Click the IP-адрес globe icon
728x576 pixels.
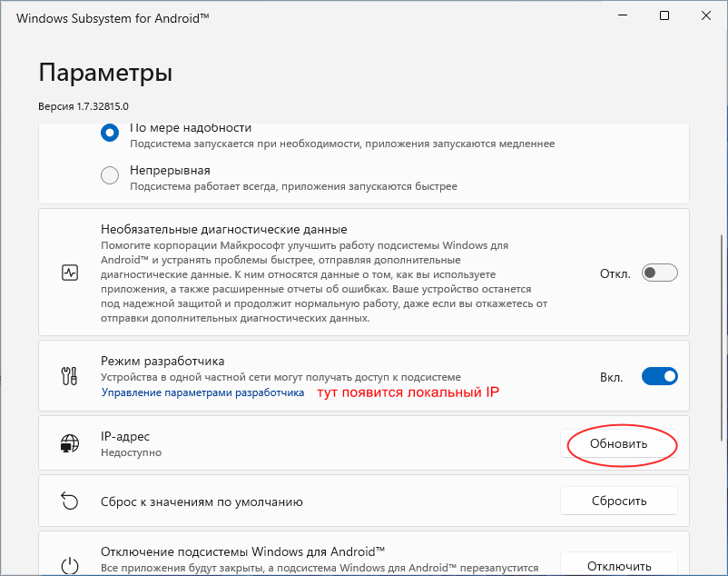[70, 444]
